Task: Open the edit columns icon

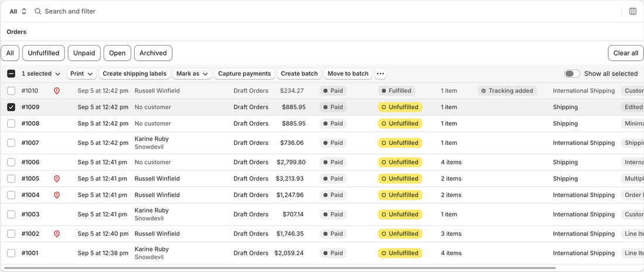Action: tap(632, 12)
